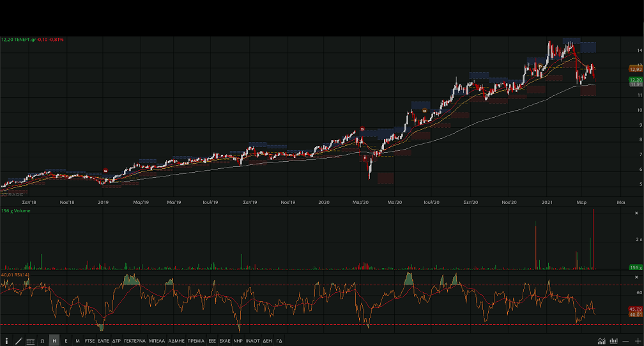Switch to the Ω timeframe
644x346 pixels.
(x=42, y=341)
